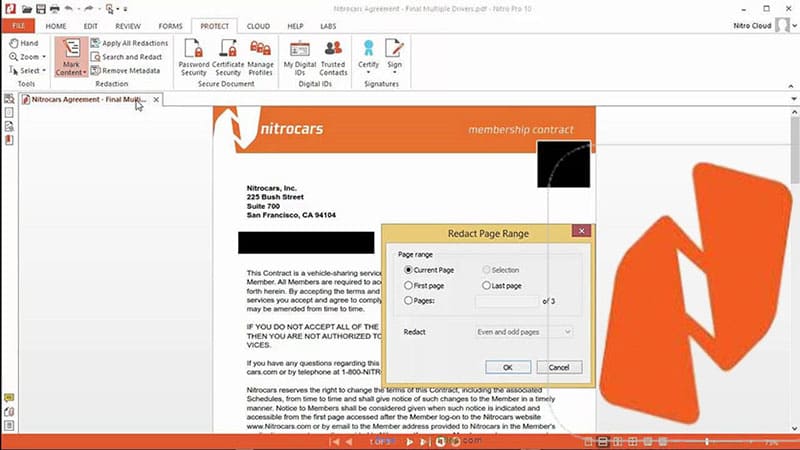The width and height of the screenshot is (800, 450).
Task: Switch to the HELP tab
Action: click(x=295, y=26)
